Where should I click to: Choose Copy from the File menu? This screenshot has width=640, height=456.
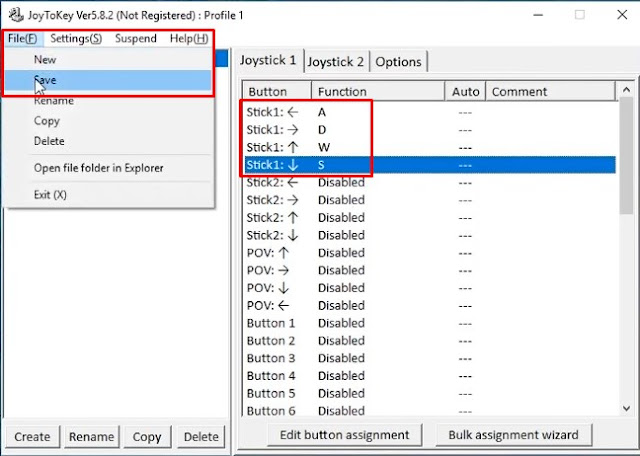tap(108, 121)
